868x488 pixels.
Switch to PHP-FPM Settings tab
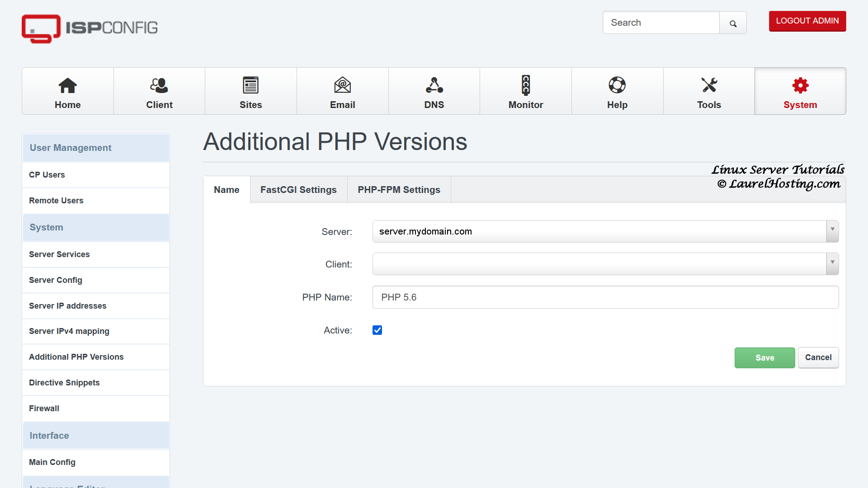coord(399,190)
